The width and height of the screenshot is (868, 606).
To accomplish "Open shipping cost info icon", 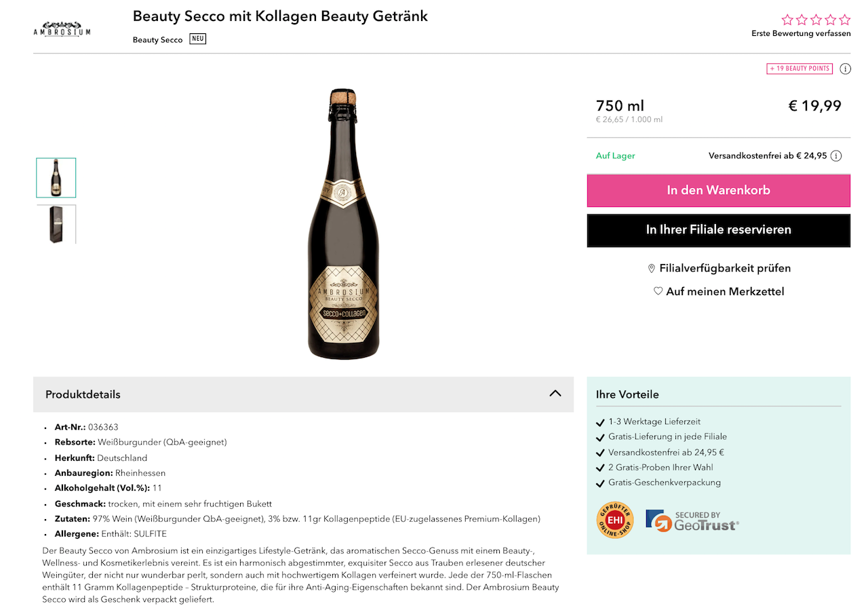I will [x=836, y=156].
